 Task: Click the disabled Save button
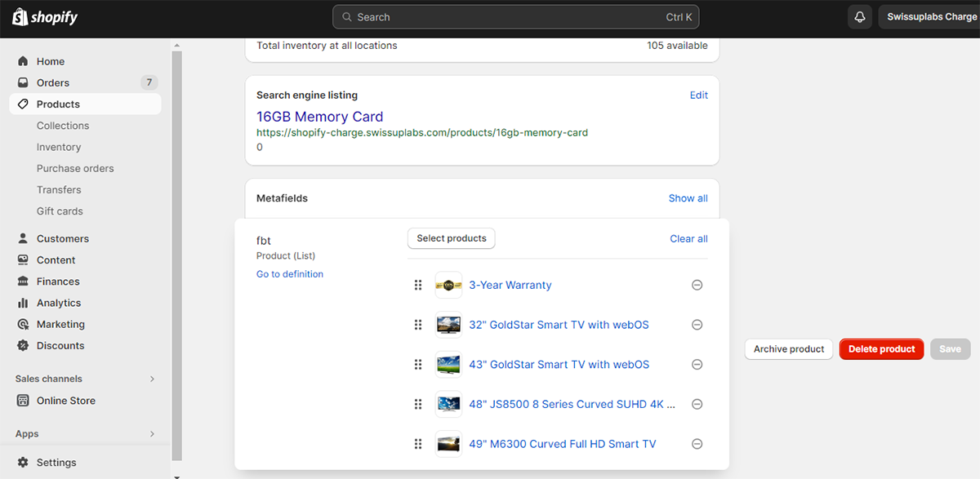pyautogui.click(x=951, y=349)
